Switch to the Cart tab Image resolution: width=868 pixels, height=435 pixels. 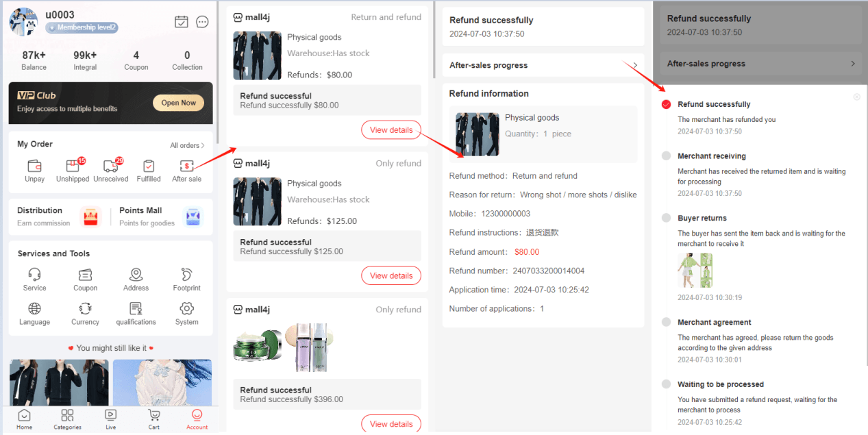[154, 420]
